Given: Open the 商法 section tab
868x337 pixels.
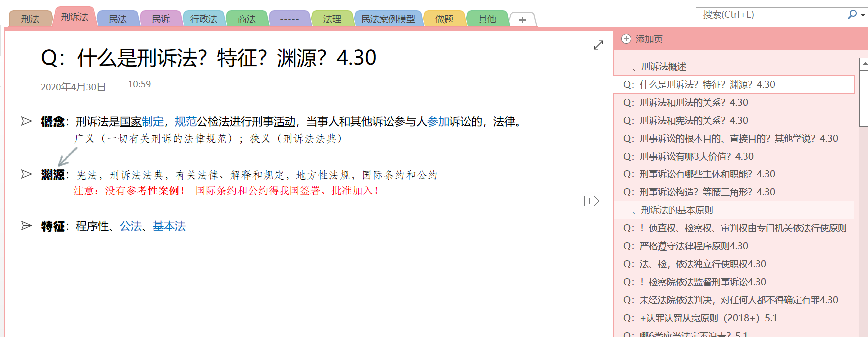Looking at the screenshot, I should point(247,19).
